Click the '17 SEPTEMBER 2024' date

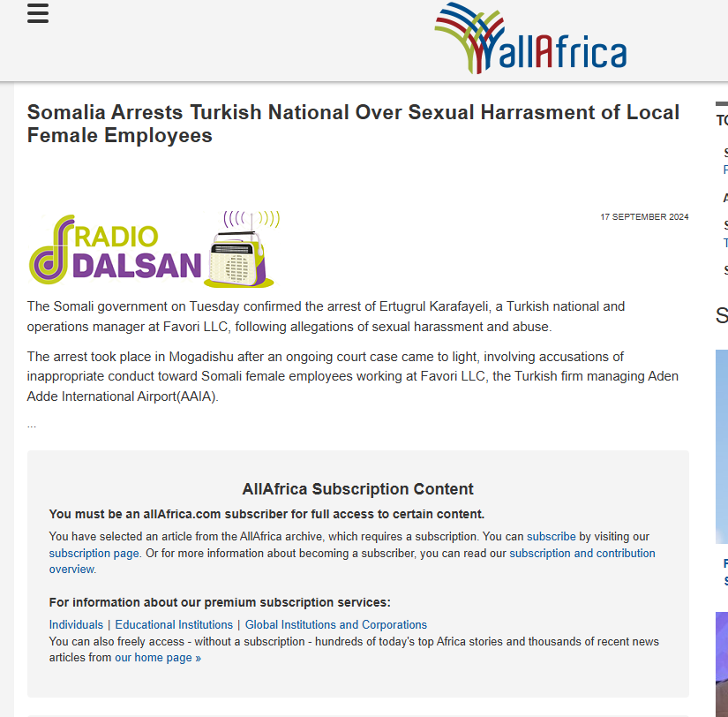pyautogui.click(x=644, y=217)
